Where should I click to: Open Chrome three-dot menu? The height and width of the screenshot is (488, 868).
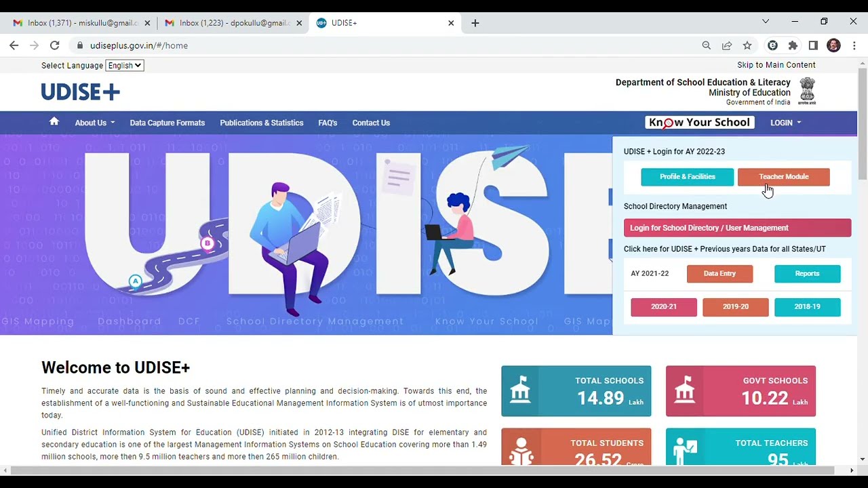tap(854, 45)
